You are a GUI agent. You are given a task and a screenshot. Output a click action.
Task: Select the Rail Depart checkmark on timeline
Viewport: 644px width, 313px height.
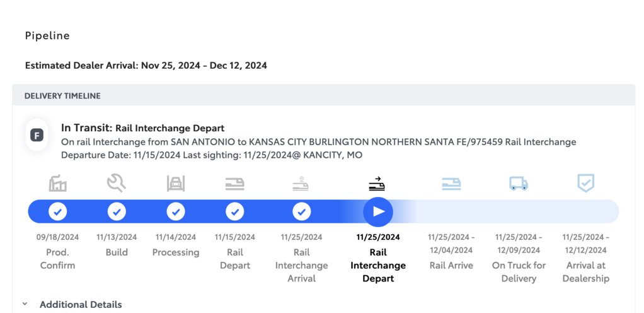tap(235, 212)
